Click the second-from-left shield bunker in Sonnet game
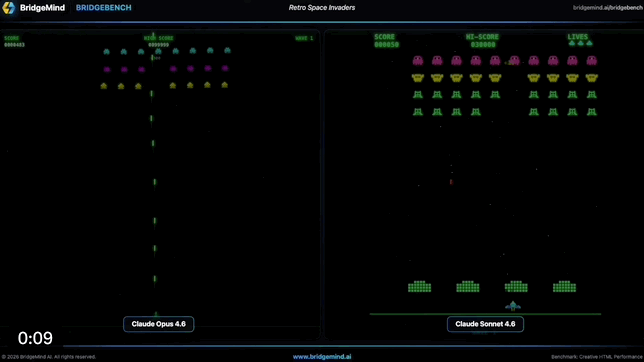The width and height of the screenshot is (644, 362). [x=468, y=286]
